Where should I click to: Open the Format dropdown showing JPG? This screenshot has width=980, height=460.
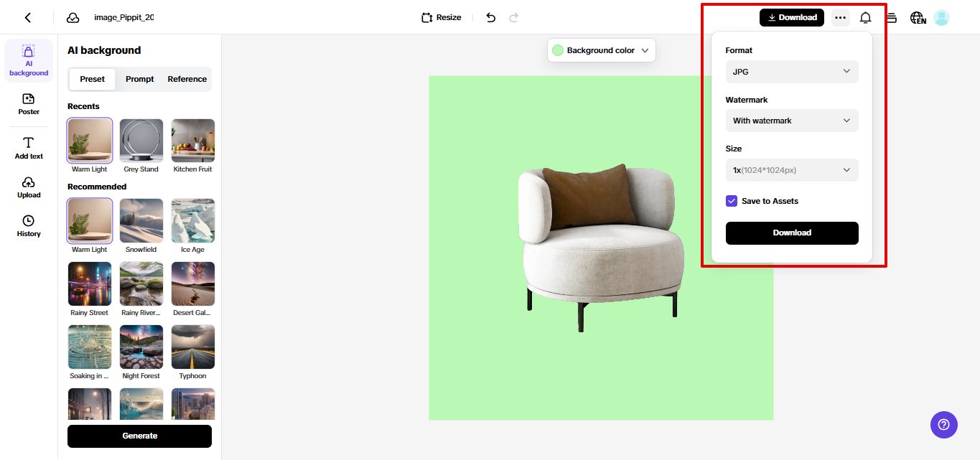pyautogui.click(x=792, y=72)
